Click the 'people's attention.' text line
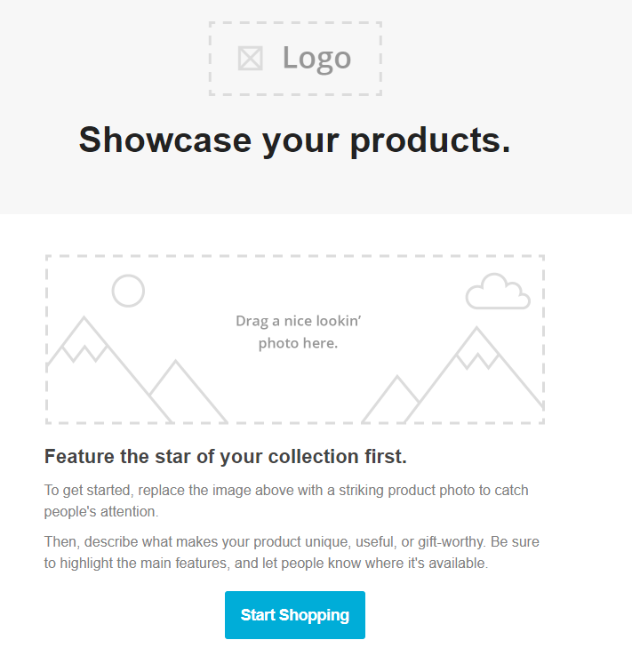The width and height of the screenshot is (632, 672). click(x=101, y=512)
